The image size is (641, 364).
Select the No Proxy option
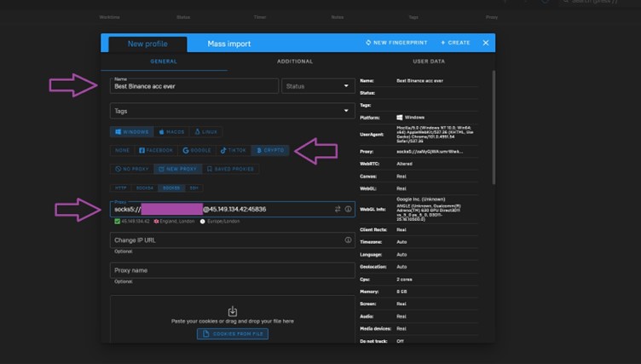point(130,169)
